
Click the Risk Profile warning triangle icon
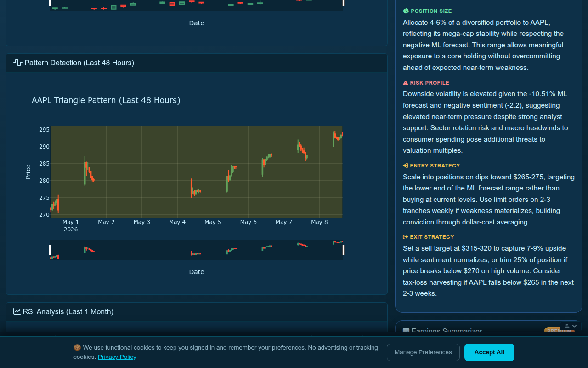pos(406,83)
